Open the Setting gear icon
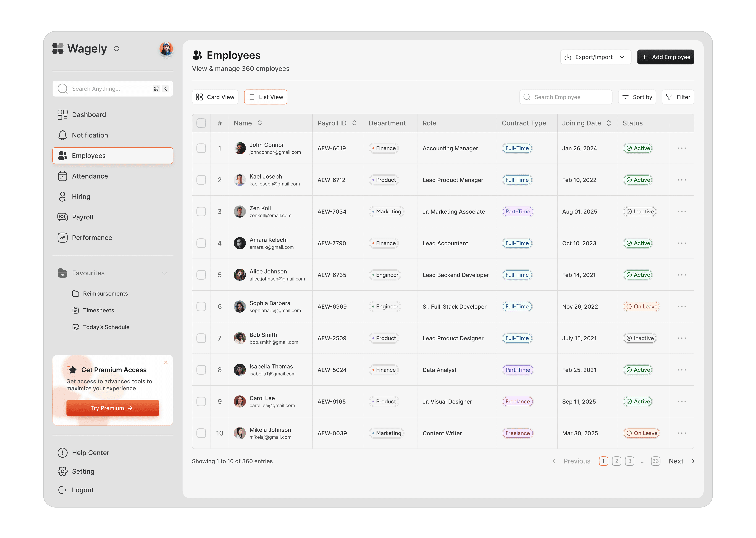The width and height of the screenshot is (756, 538). (x=62, y=471)
